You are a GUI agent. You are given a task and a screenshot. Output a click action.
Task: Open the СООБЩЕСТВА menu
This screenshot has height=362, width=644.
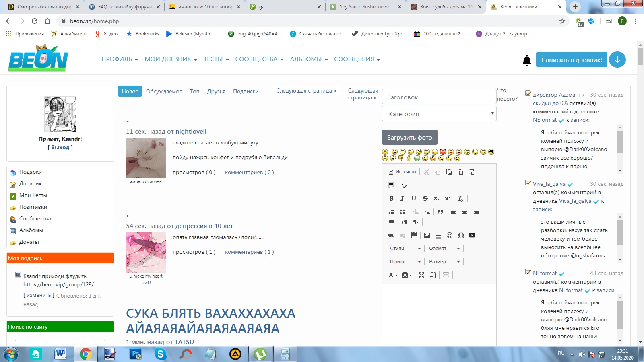click(x=259, y=59)
